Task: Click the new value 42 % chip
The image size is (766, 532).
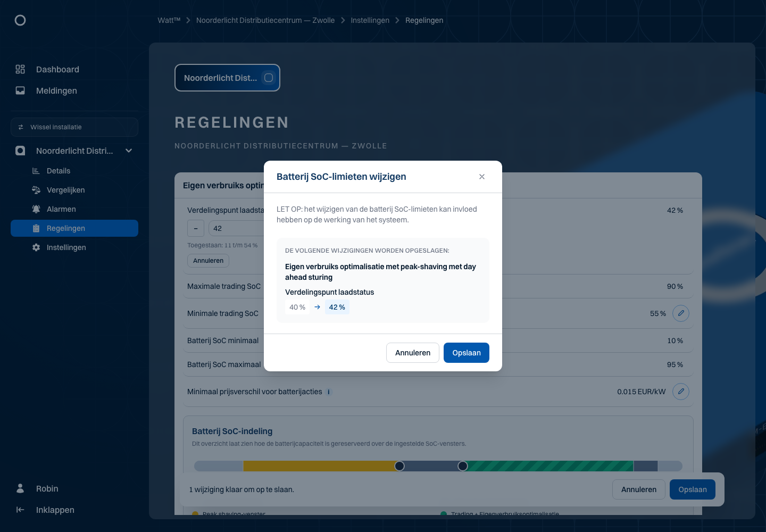Action: (337, 307)
